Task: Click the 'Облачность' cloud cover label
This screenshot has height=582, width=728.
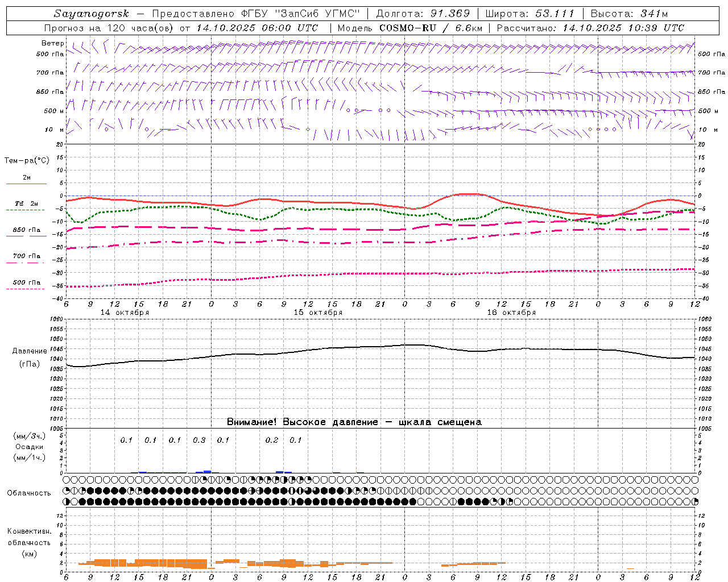Action: coord(29,493)
